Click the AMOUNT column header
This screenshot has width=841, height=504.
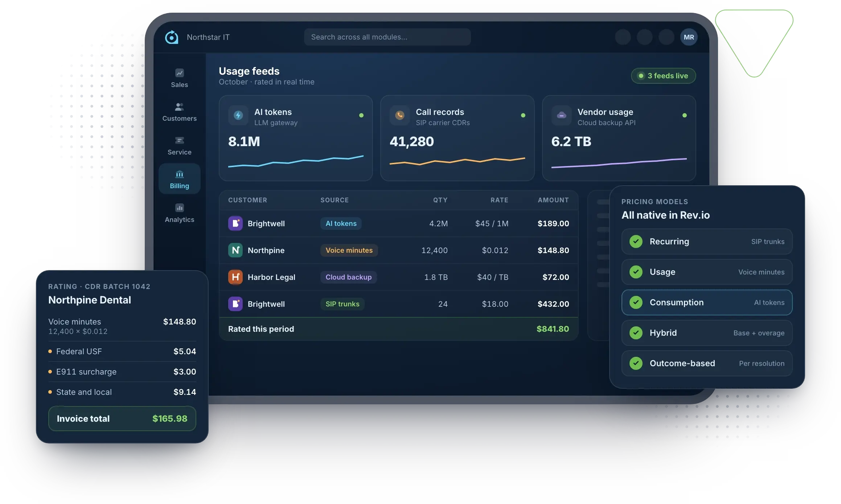coord(553,200)
